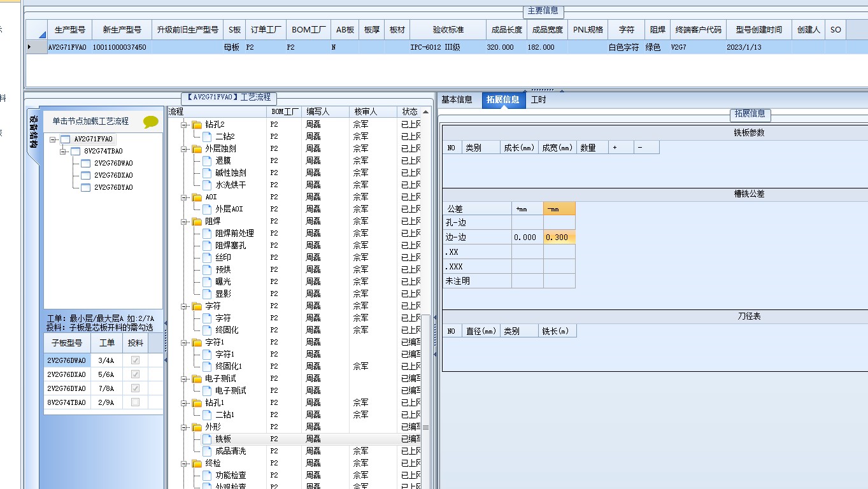The image size is (868, 489).
Task: Click the 阻焊 folder icon
Action: (197, 222)
